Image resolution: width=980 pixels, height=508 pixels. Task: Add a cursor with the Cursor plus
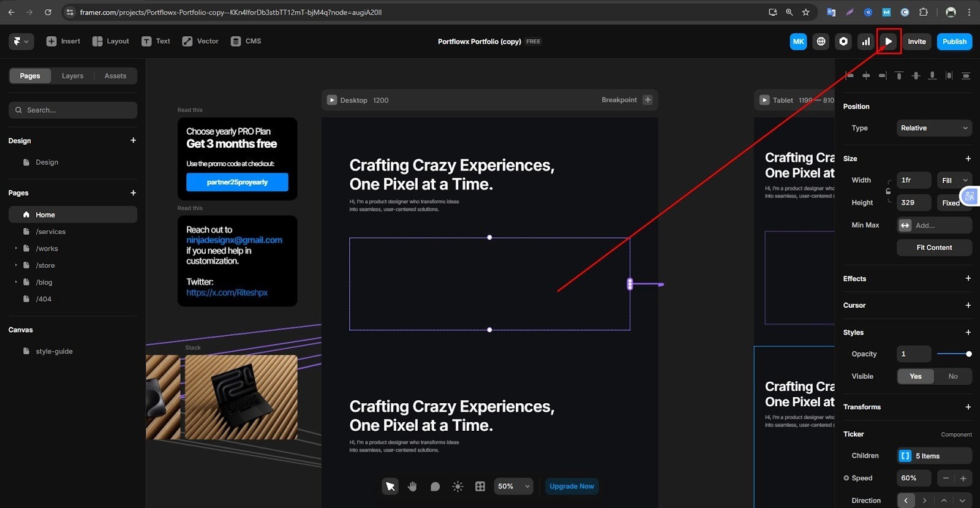click(968, 305)
